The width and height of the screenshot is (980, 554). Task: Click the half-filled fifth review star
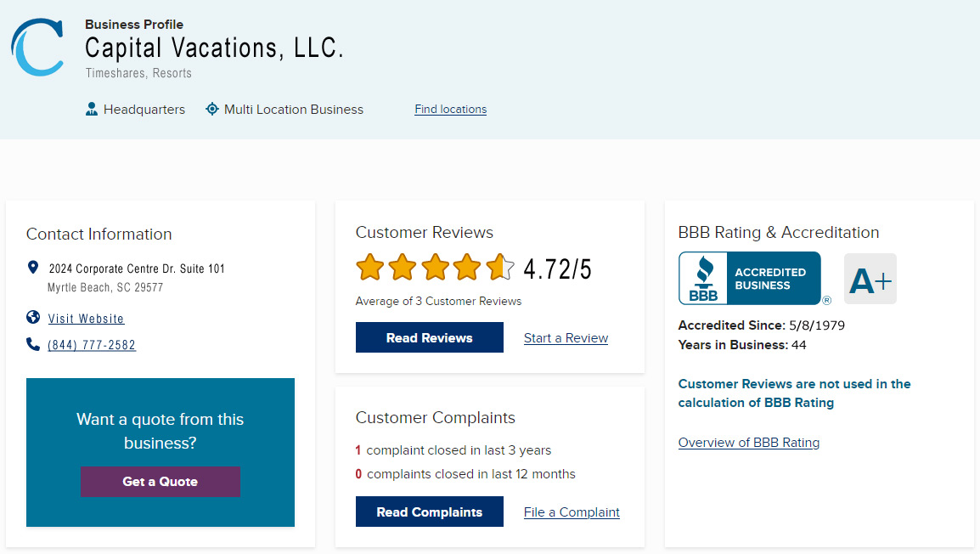pyautogui.click(x=500, y=268)
